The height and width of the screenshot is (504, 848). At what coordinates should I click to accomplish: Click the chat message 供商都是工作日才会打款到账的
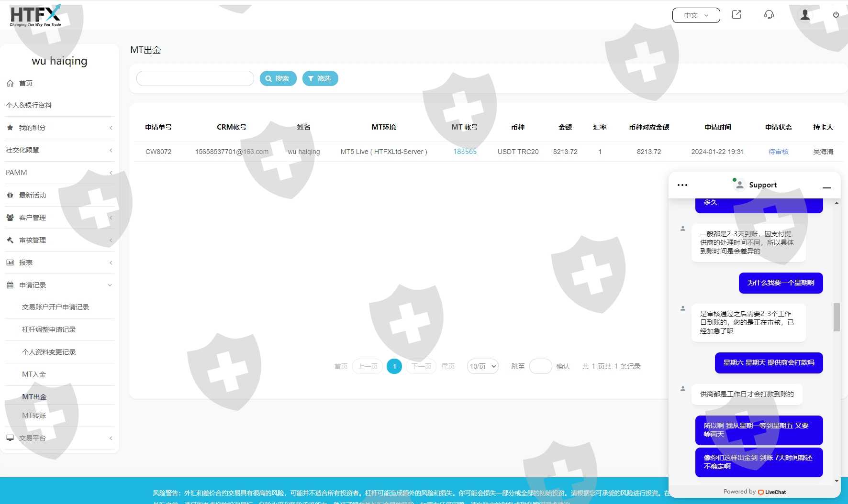click(x=747, y=394)
